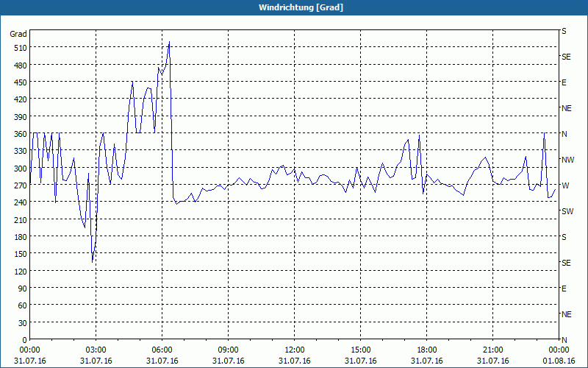Click the 450 value on the degree axis

point(21,82)
